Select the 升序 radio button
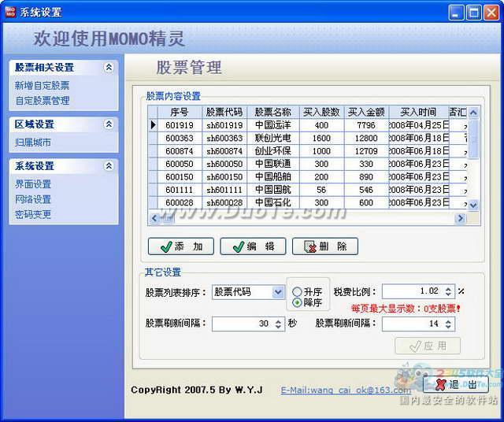 (297, 291)
